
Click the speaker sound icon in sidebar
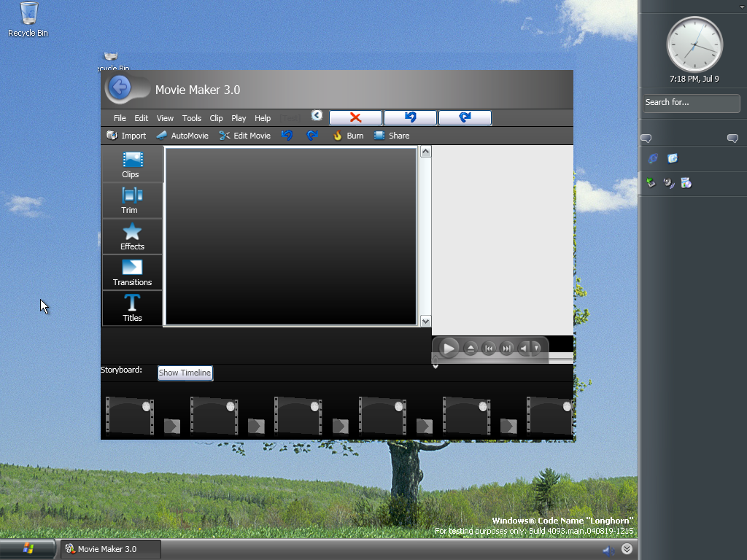[668, 183]
